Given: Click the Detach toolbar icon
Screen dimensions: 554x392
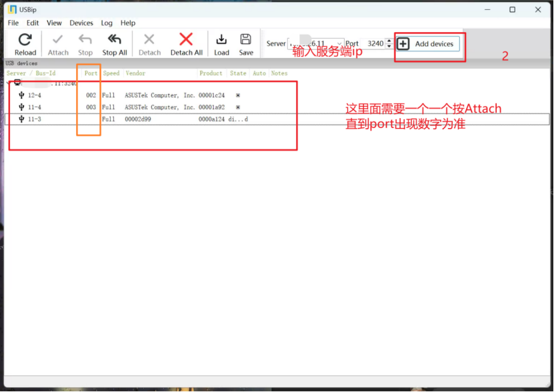Looking at the screenshot, I should pos(149,44).
